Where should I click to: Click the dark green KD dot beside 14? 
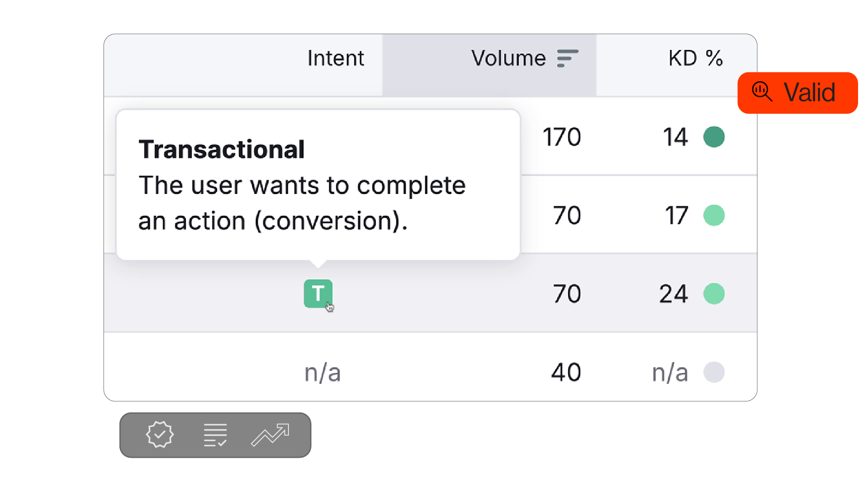[714, 136]
